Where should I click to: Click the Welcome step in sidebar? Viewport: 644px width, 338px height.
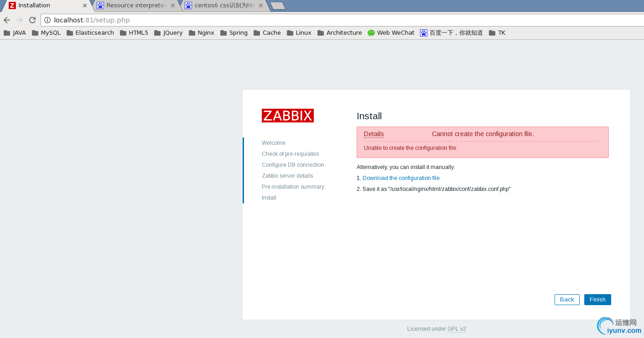coord(274,143)
